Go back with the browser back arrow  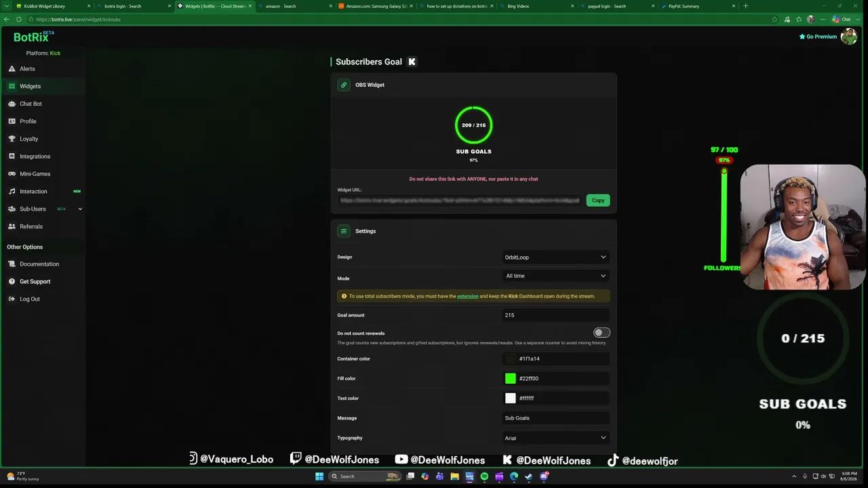coord(7,19)
